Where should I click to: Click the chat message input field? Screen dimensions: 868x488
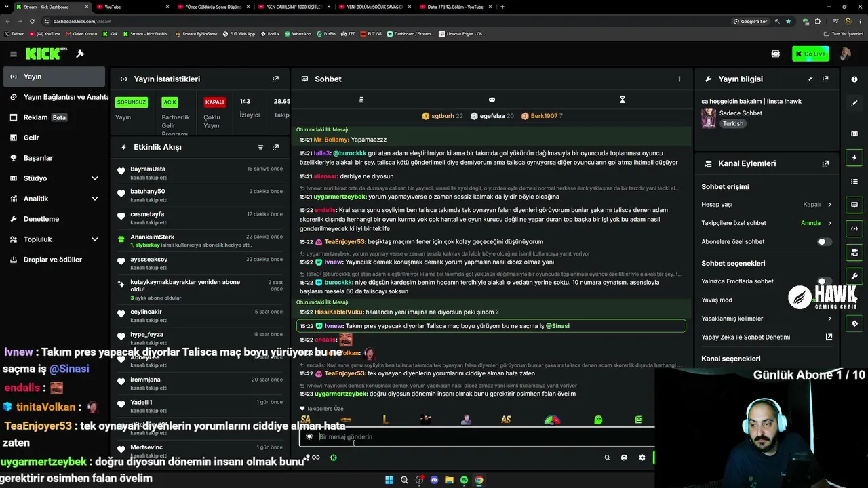478,437
